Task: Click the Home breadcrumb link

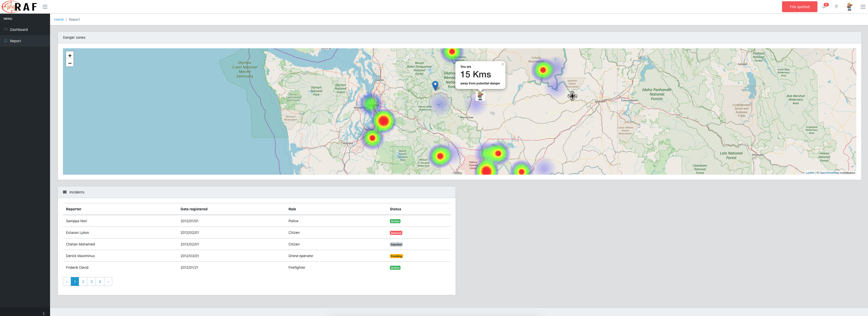Action: pos(59,19)
